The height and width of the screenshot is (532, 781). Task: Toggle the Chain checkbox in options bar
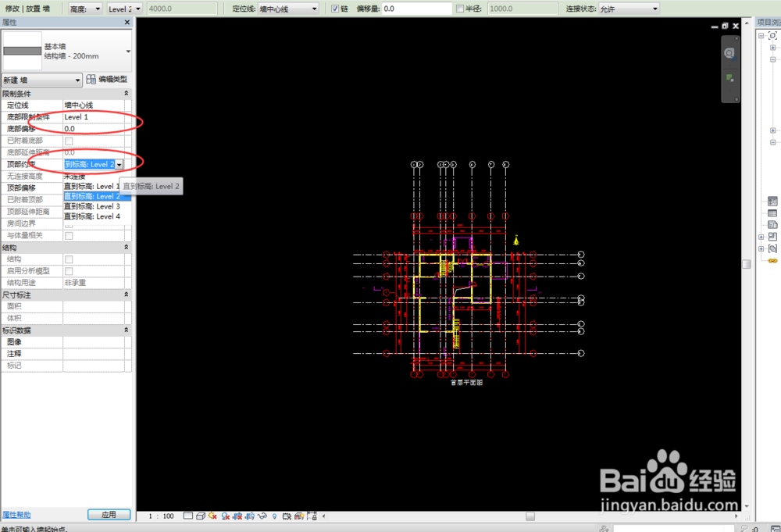[335, 9]
